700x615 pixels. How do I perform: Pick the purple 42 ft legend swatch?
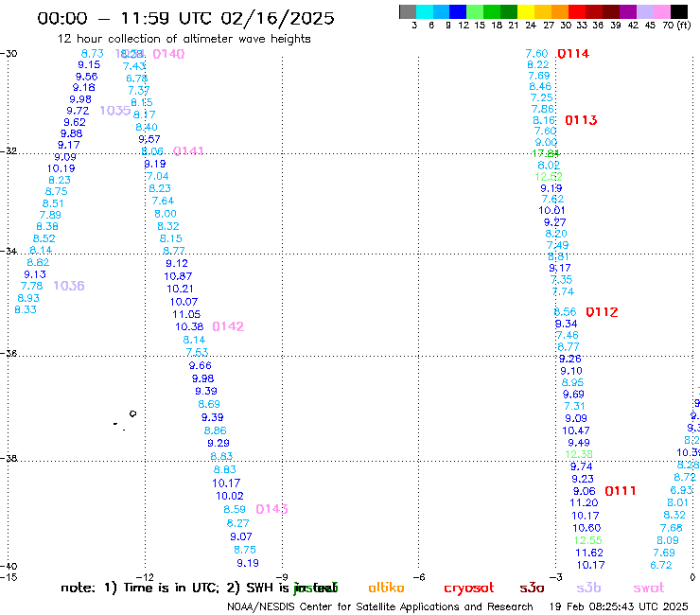[628, 11]
